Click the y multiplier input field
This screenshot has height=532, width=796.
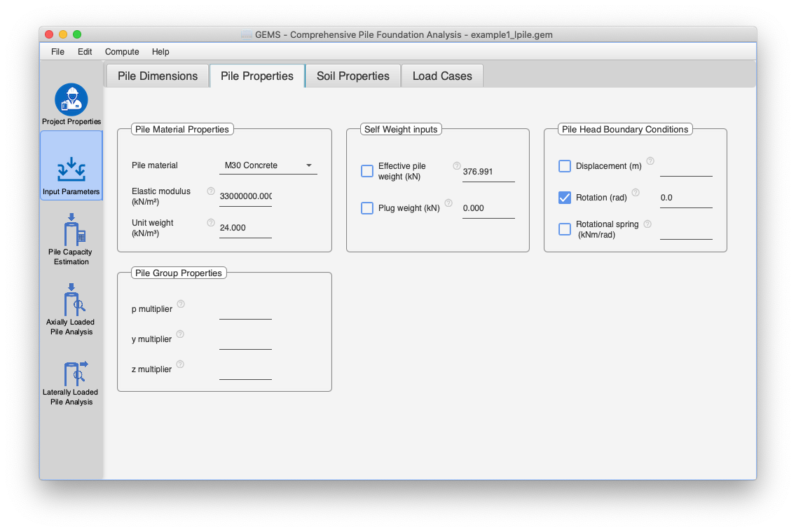(x=245, y=339)
